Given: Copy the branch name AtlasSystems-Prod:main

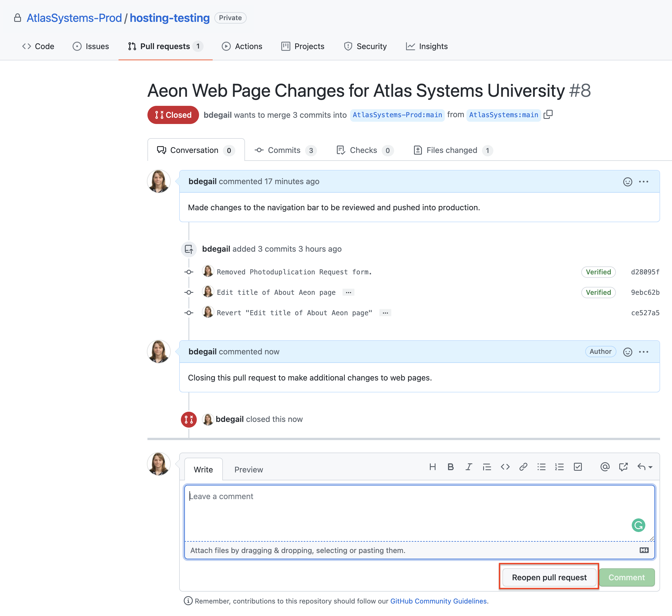Looking at the screenshot, I should [x=548, y=114].
